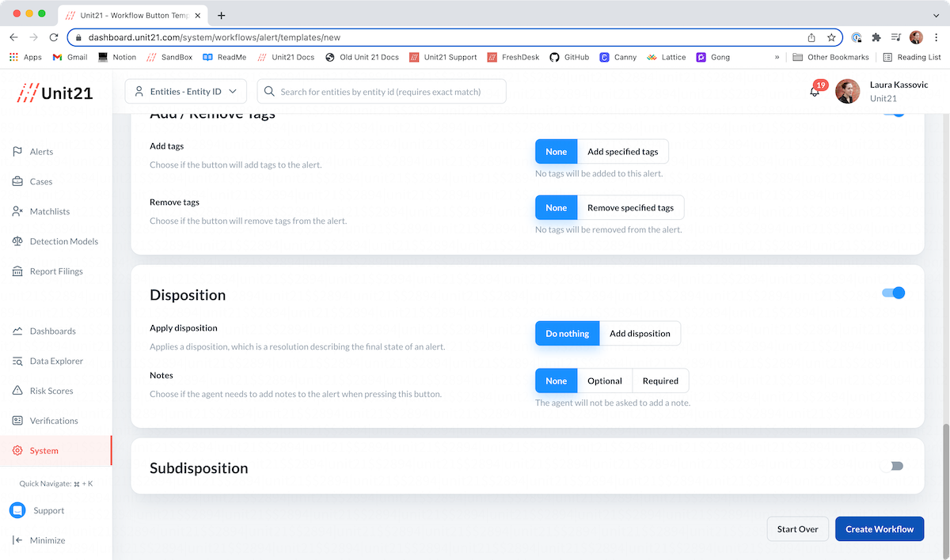Viewport: 950px width, 560px height.
Task: Minimize the sidebar
Action: click(40, 541)
